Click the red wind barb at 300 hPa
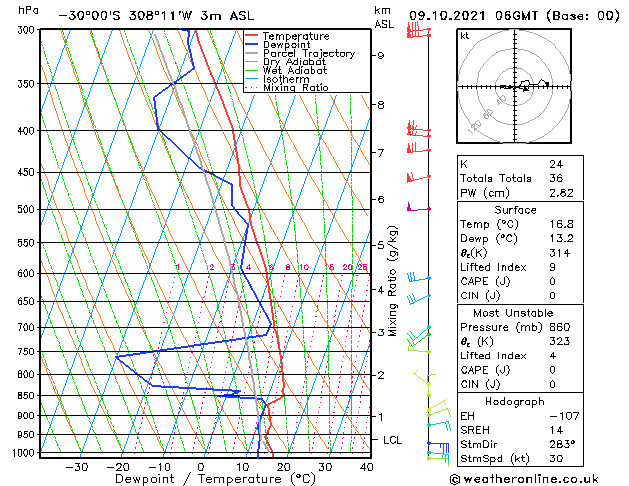This screenshot has width=629, height=486. pyautogui.click(x=418, y=30)
